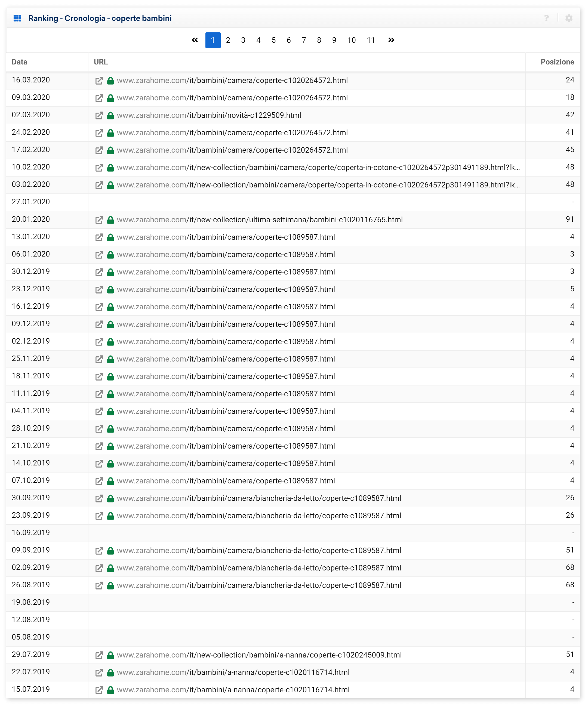
Task: Select date cell 27.01.2020
Action: click(x=31, y=202)
